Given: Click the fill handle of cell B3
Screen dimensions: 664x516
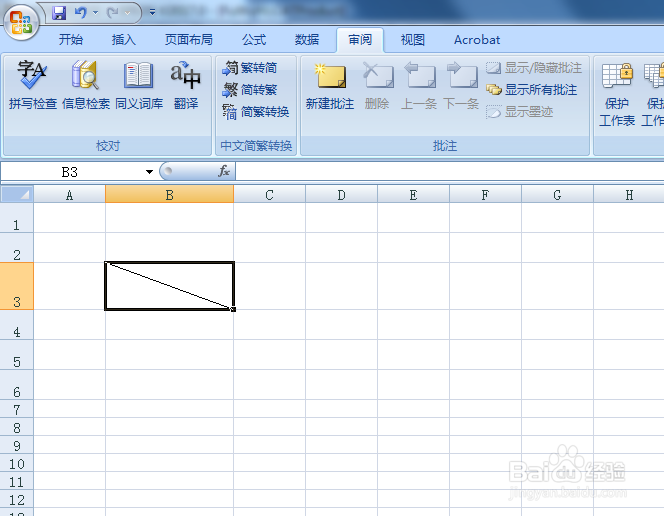Looking at the screenshot, I should pyautogui.click(x=233, y=309).
